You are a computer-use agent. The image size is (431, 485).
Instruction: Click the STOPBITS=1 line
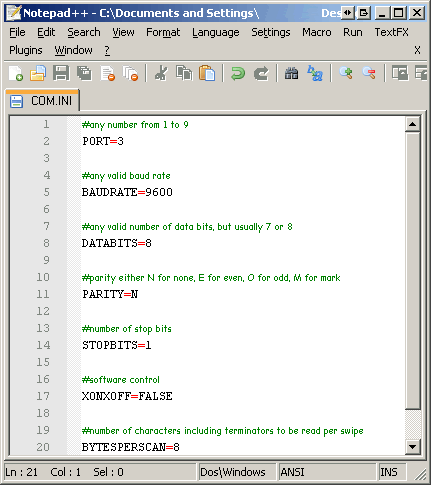click(x=117, y=345)
